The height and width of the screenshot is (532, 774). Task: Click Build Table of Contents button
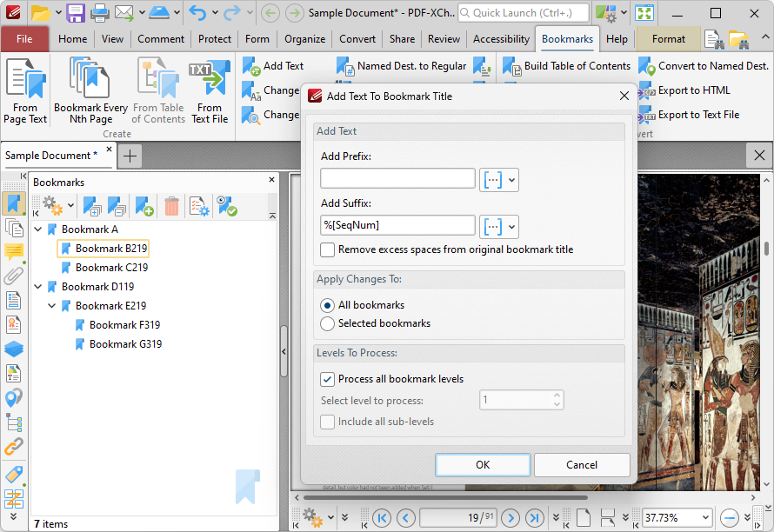point(567,66)
